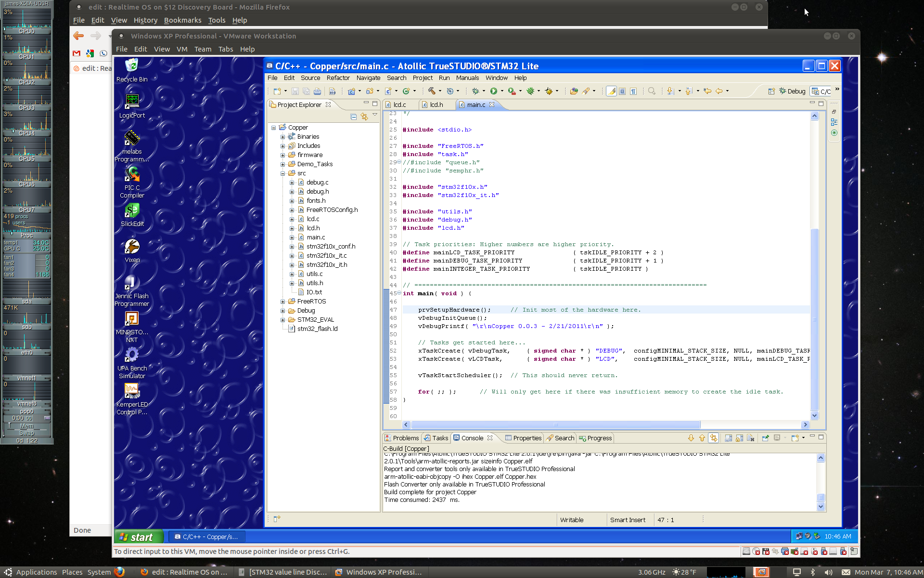Select main.c in the Project Explorer
924x578 pixels.
tap(315, 237)
